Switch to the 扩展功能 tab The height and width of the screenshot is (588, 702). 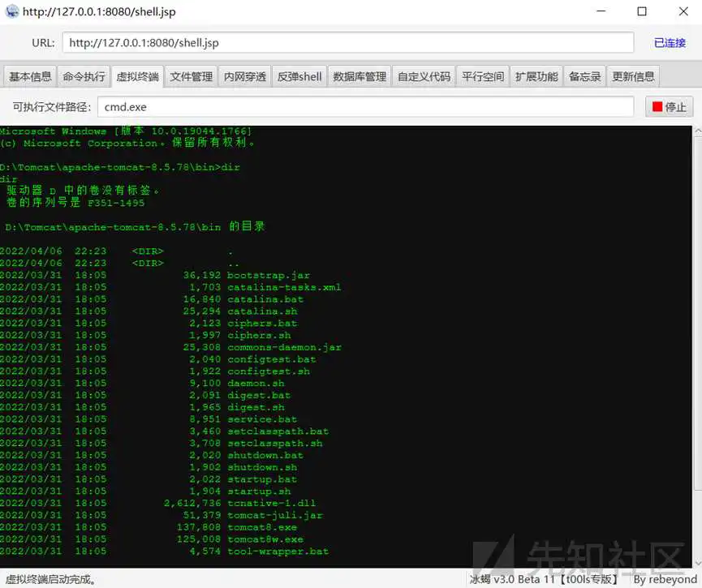pos(536,77)
